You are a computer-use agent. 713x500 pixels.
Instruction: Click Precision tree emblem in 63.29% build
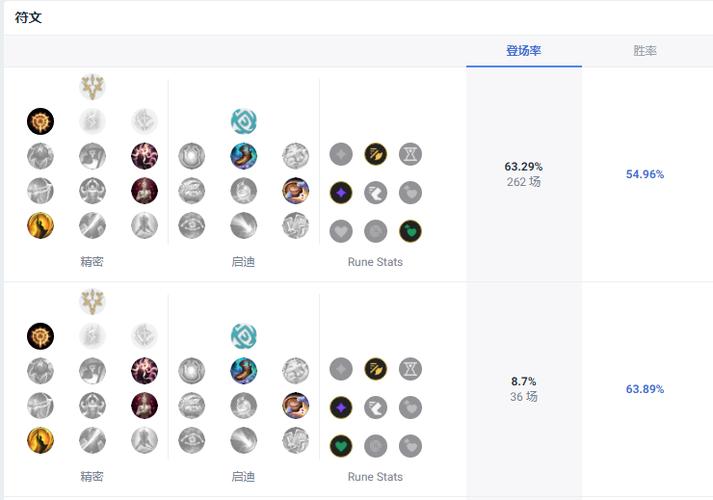[x=92, y=87]
